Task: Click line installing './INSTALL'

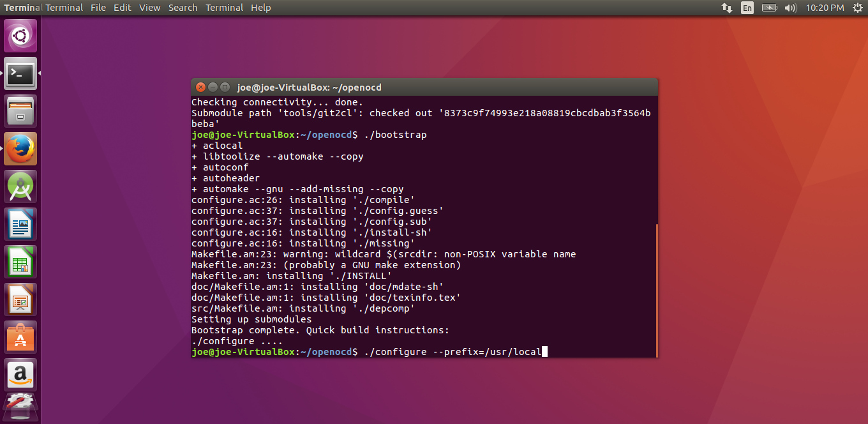Action: pyautogui.click(x=292, y=276)
